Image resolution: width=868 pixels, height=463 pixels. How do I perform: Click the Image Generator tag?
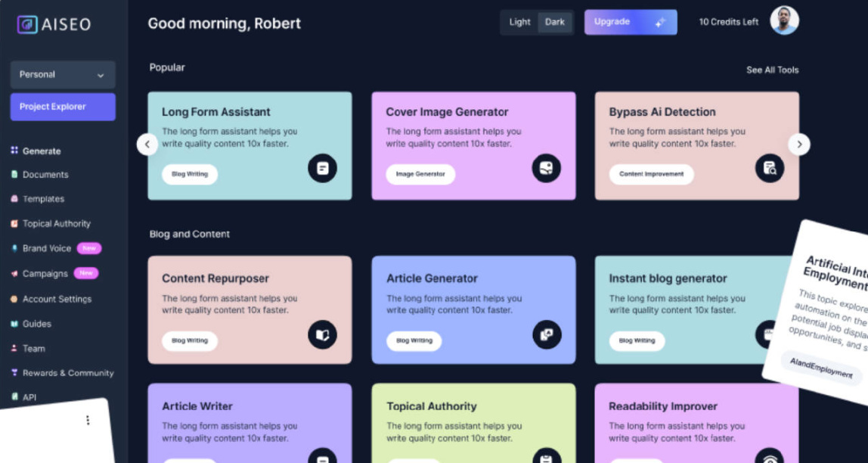click(x=420, y=174)
